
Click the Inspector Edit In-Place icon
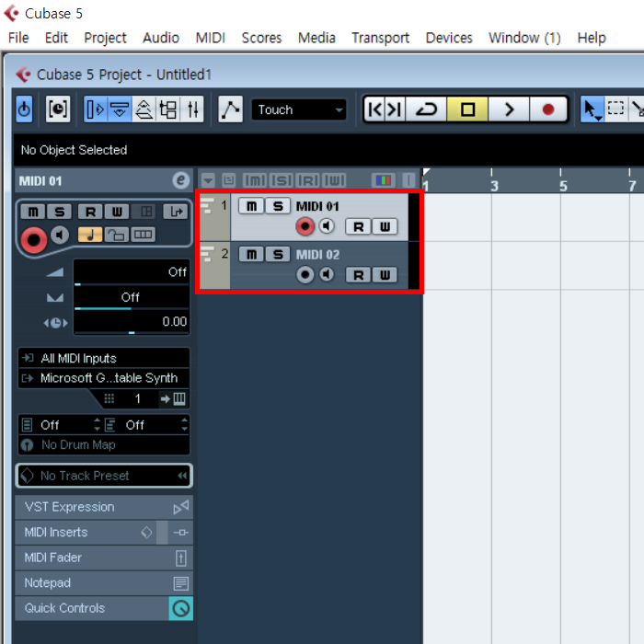[x=145, y=212]
